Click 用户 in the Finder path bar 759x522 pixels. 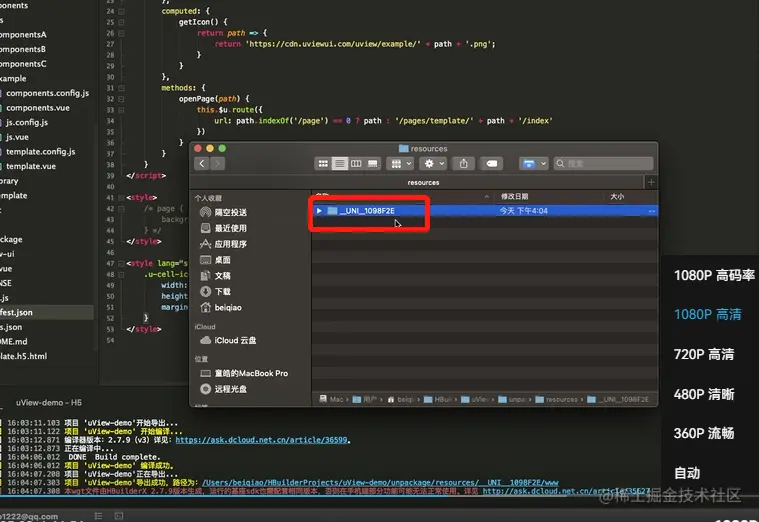[x=365, y=399]
